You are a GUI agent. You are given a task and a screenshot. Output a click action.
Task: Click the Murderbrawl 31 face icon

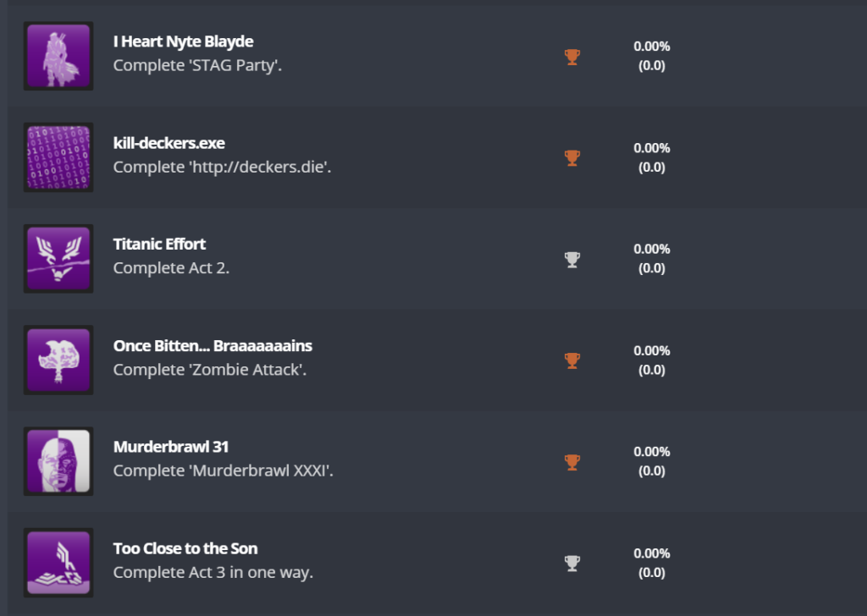coord(58,461)
